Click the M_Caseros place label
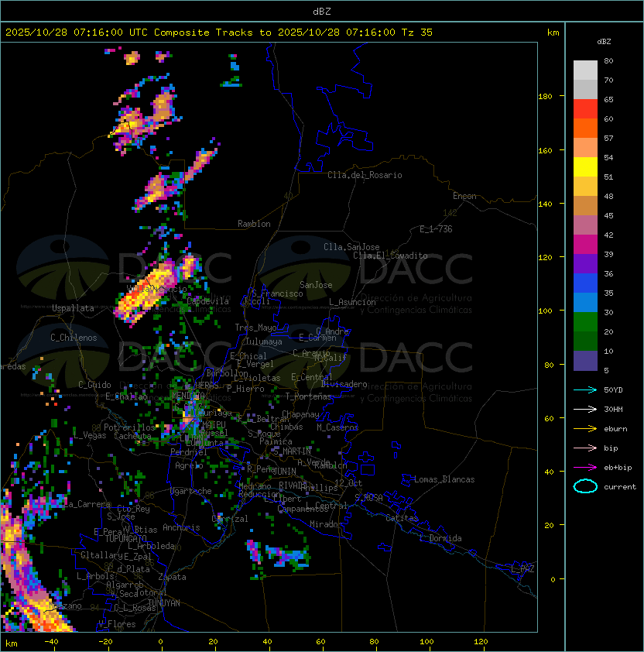The width and height of the screenshot is (644, 652). [x=337, y=427]
